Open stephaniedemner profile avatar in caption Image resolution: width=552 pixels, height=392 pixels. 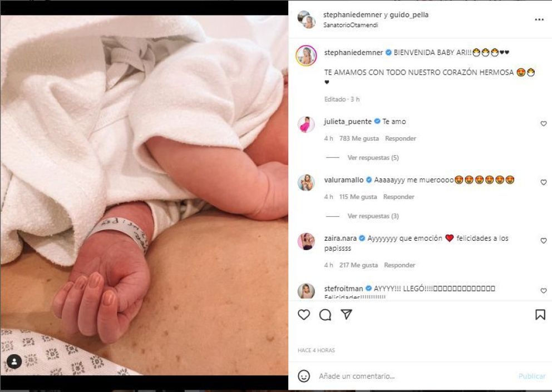pos(306,55)
